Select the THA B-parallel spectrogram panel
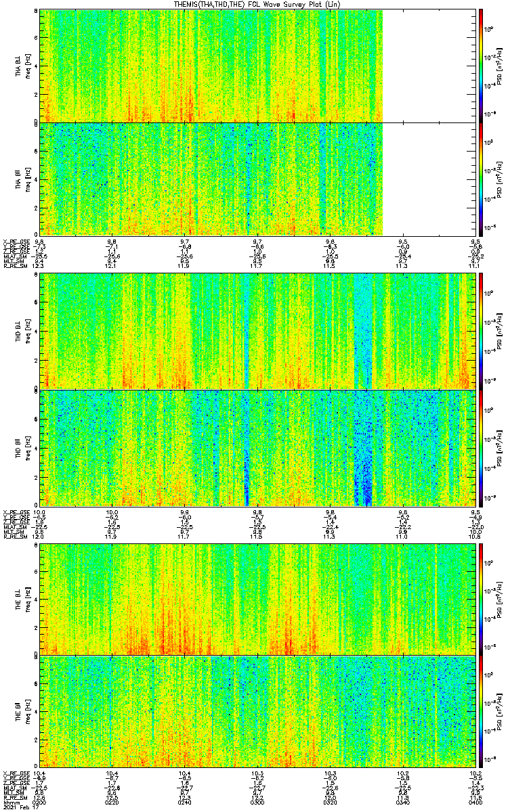 [259, 179]
